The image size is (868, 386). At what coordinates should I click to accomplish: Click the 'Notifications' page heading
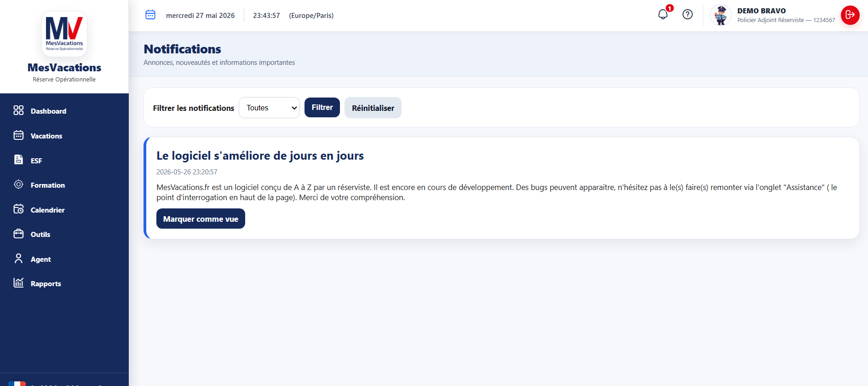(183, 49)
